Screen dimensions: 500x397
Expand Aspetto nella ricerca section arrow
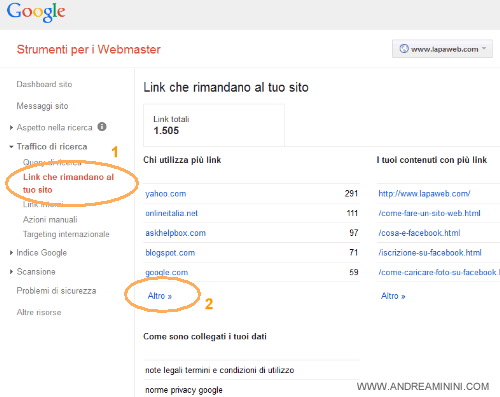pyautogui.click(x=11, y=127)
